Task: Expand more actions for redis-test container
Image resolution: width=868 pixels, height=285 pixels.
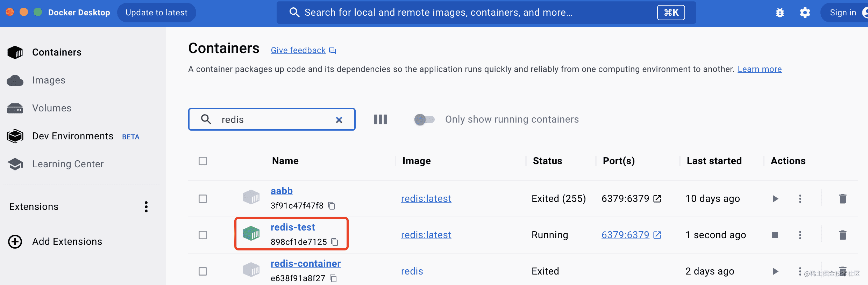Action: [x=800, y=235]
